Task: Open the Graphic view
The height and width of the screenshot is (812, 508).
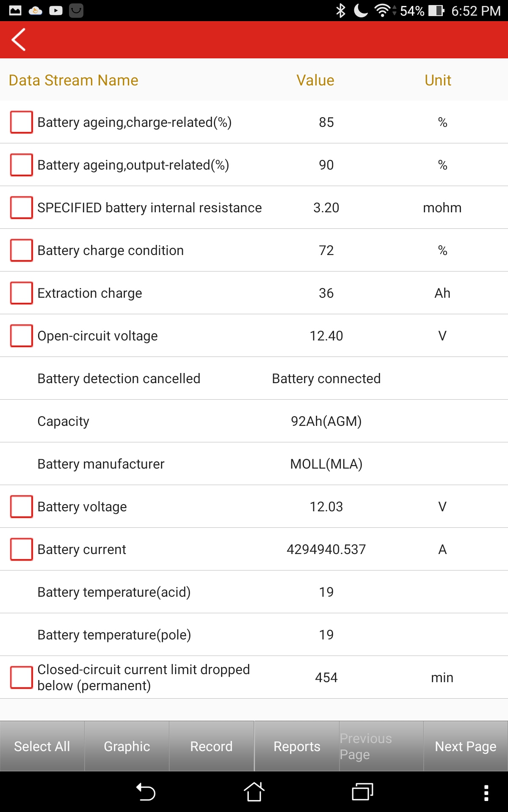Action: [127, 746]
